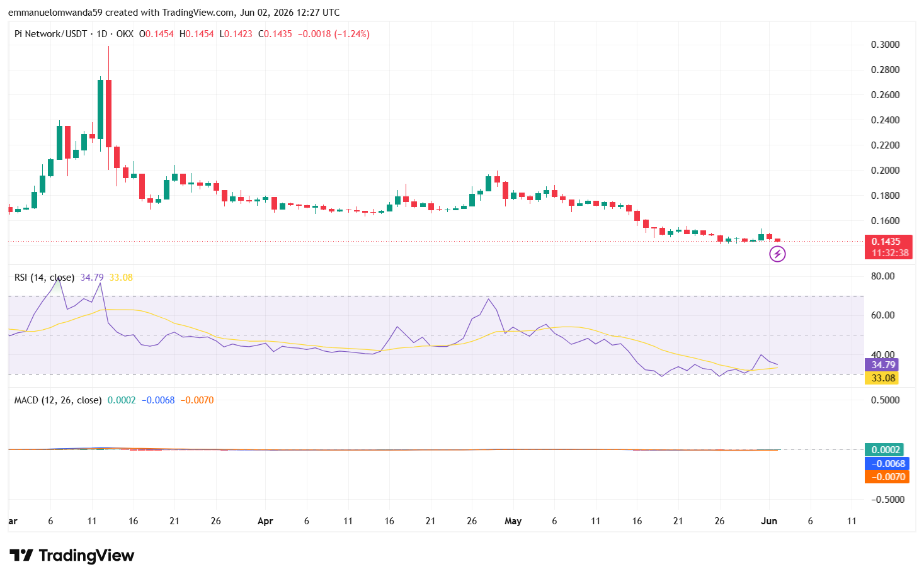
Task: Click the yellow RSI-MA tag 33.08
Action: click(x=882, y=378)
